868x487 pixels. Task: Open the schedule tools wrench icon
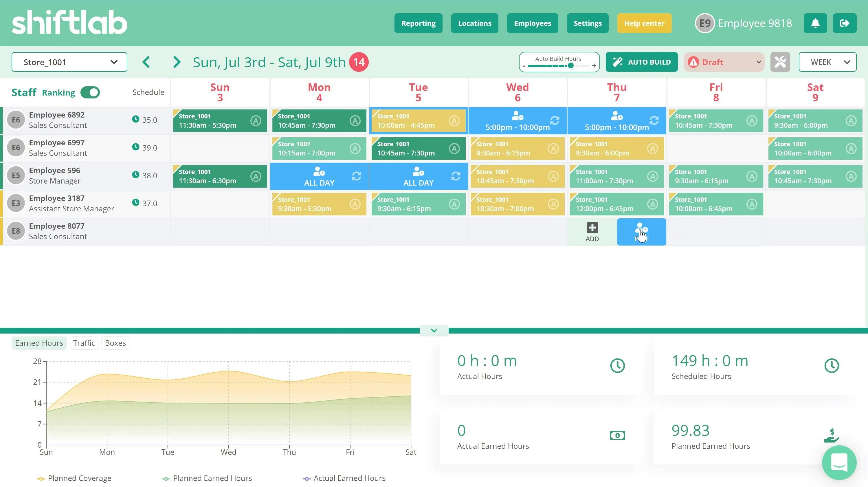tap(780, 62)
